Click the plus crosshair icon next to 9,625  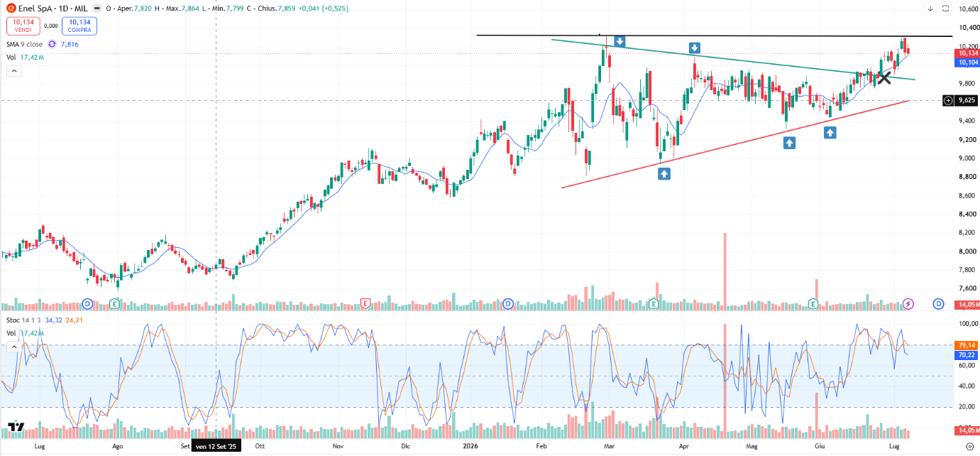947,101
